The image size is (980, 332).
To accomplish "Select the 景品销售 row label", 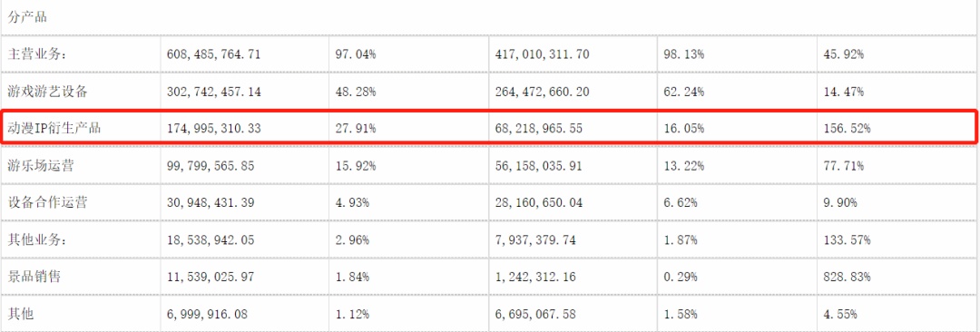I will click(x=34, y=277).
